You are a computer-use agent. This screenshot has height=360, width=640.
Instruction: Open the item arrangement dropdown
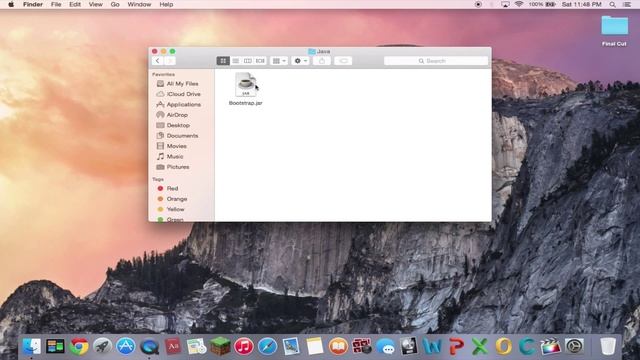[279, 61]
